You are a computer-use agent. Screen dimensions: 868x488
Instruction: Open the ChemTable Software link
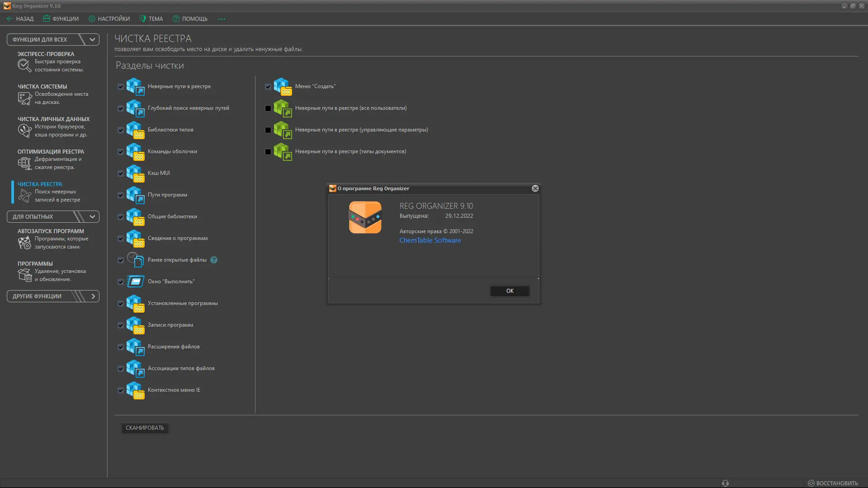(430, 240)
